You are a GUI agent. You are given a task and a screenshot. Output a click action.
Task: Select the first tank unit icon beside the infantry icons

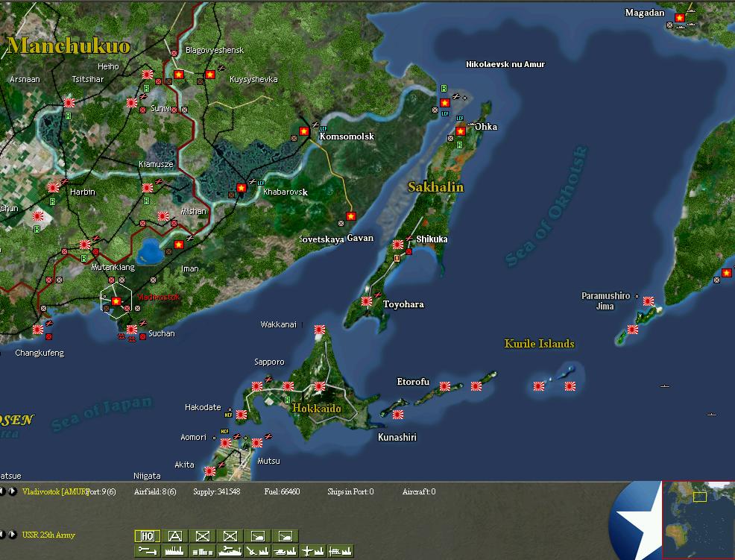[x=258, y=536]
